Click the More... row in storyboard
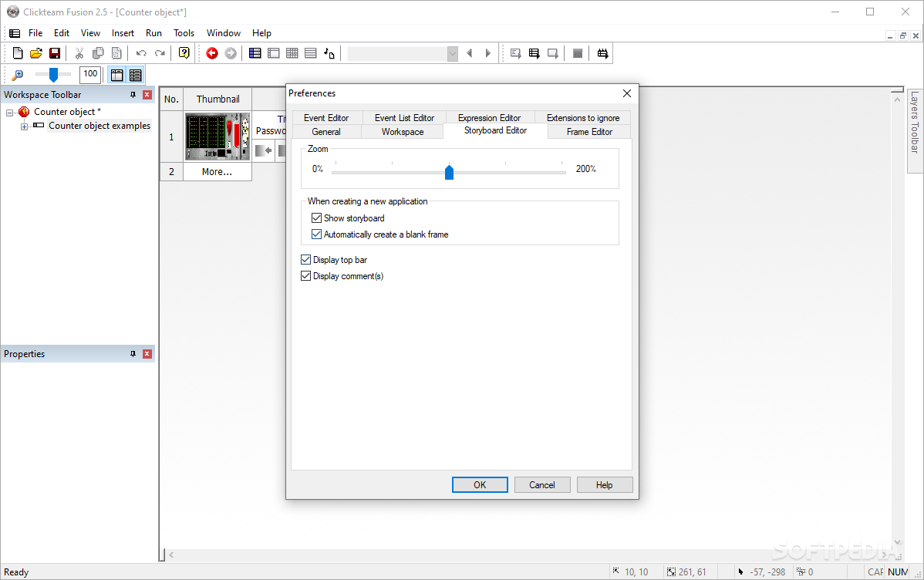 [217, 171]
